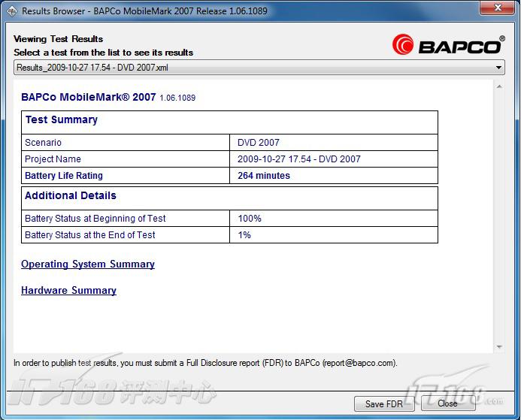Click the version number '1.06.1089' beside heading
Screen dimensions: 521x420
click(x=177, y=98)
